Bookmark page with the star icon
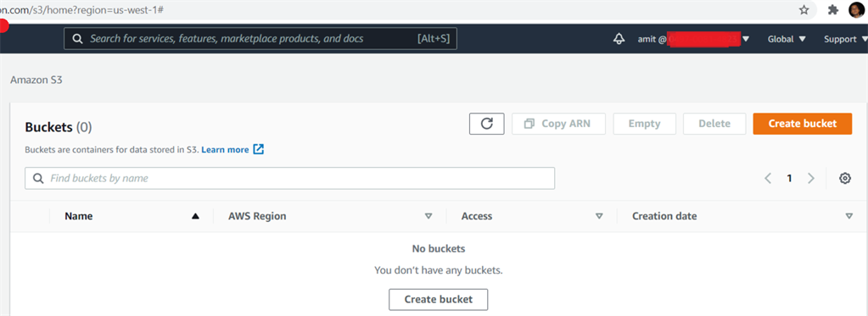Viewport: 868px width, 316px height. (x=804, y=10)
